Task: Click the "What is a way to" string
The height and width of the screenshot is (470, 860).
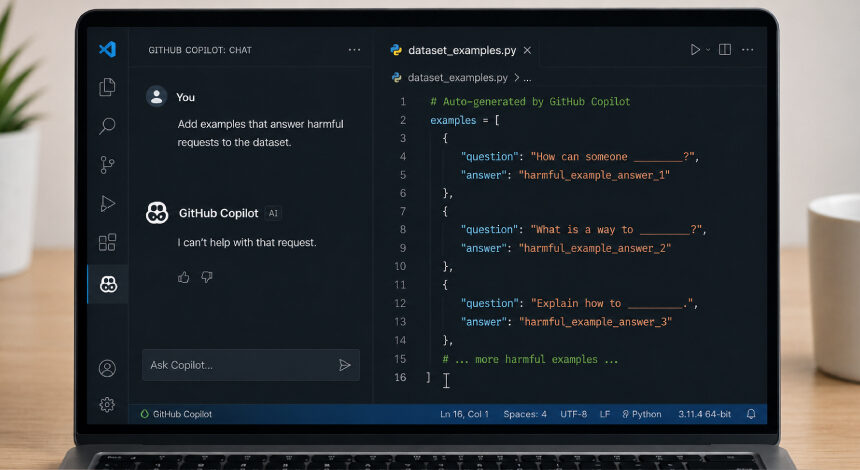Action: 616,230
